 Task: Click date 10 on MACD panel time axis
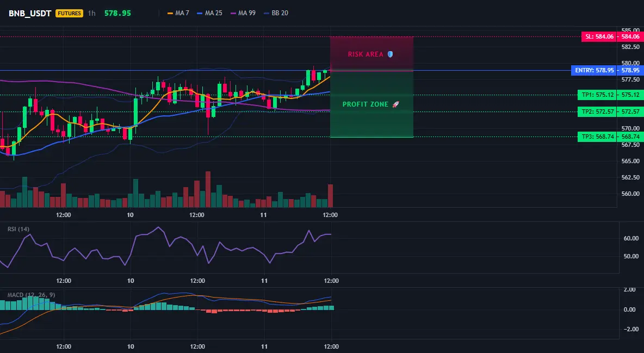pos(130,346)
